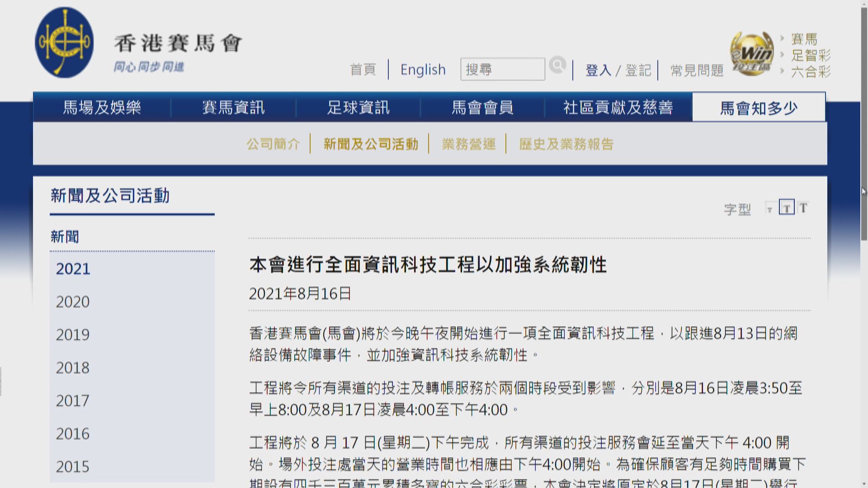868x488 pixels.
Task: Expand the 2019 news year
Action: [x=73, y=335]
